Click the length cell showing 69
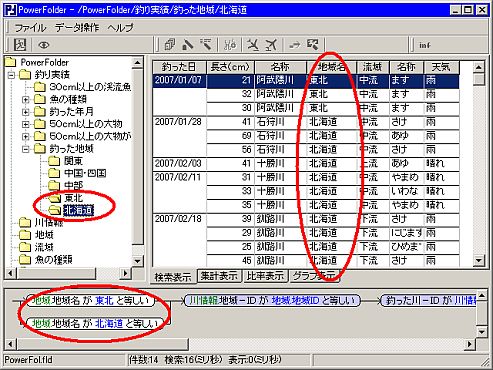Image resolution: width=493 pixels, height=370 pixels. [x=230, y=136]
